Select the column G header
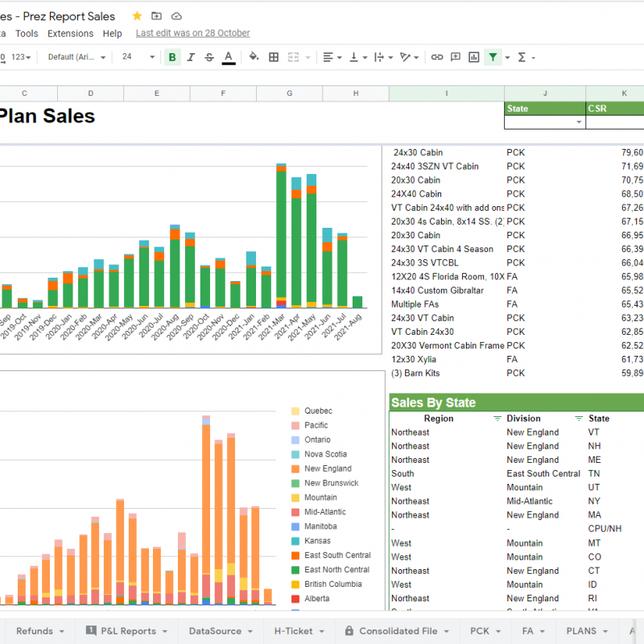Screen dimensions: 644x644 289,93
